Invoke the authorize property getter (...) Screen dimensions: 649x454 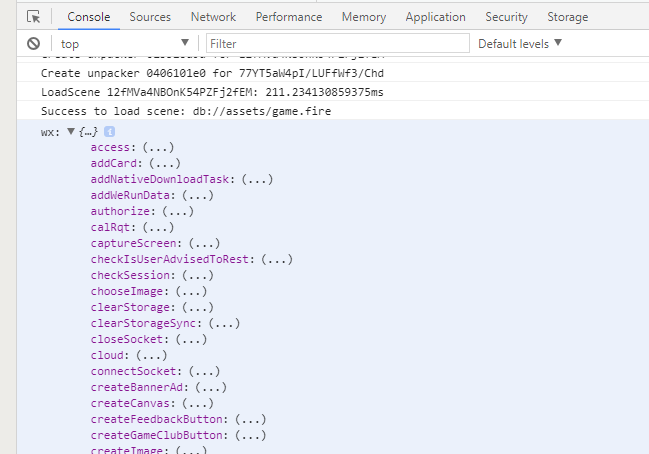(x=178, y=212)
